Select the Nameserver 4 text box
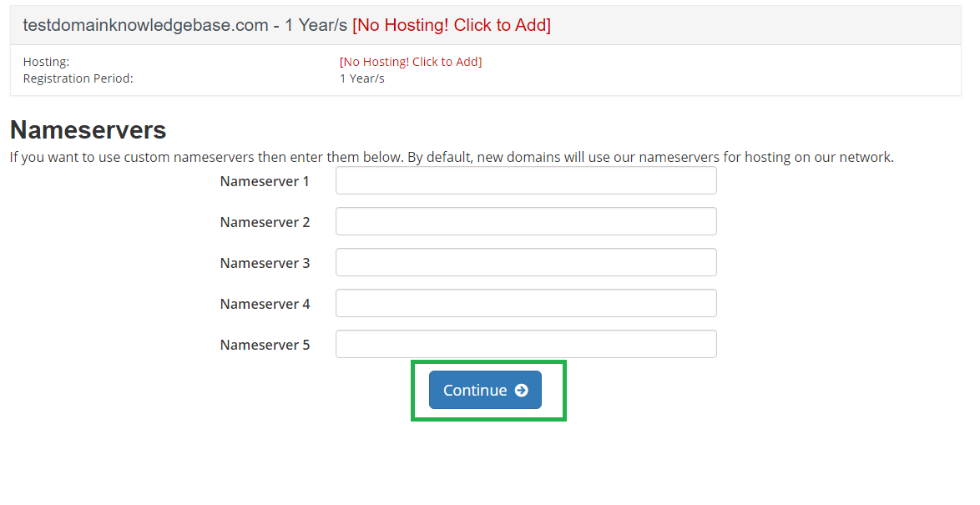Viewport: 980px width, 505px height. pos(526,303)
